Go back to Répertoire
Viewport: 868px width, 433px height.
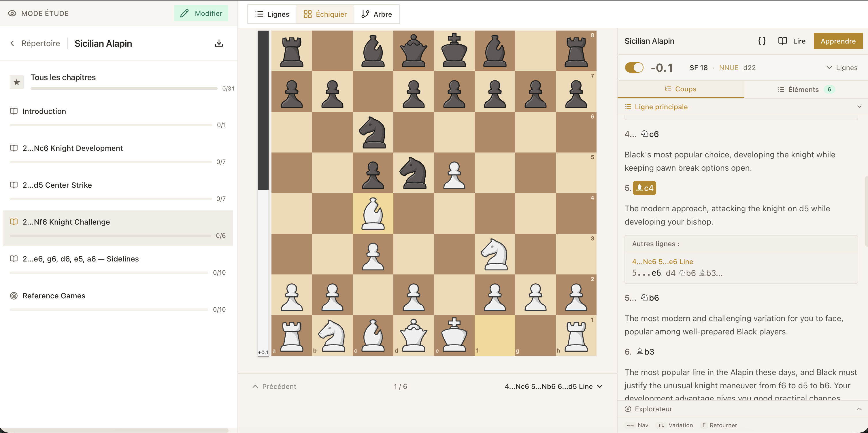40,43
